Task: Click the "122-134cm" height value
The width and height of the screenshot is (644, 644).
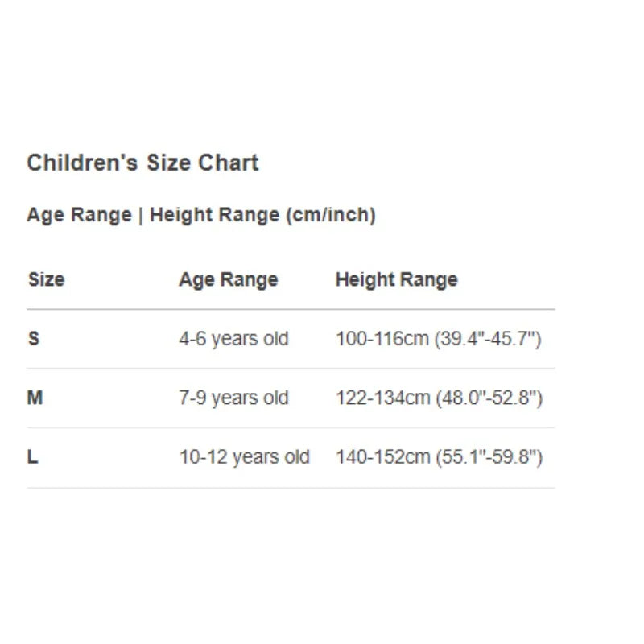Action: (x=382, y=398)
